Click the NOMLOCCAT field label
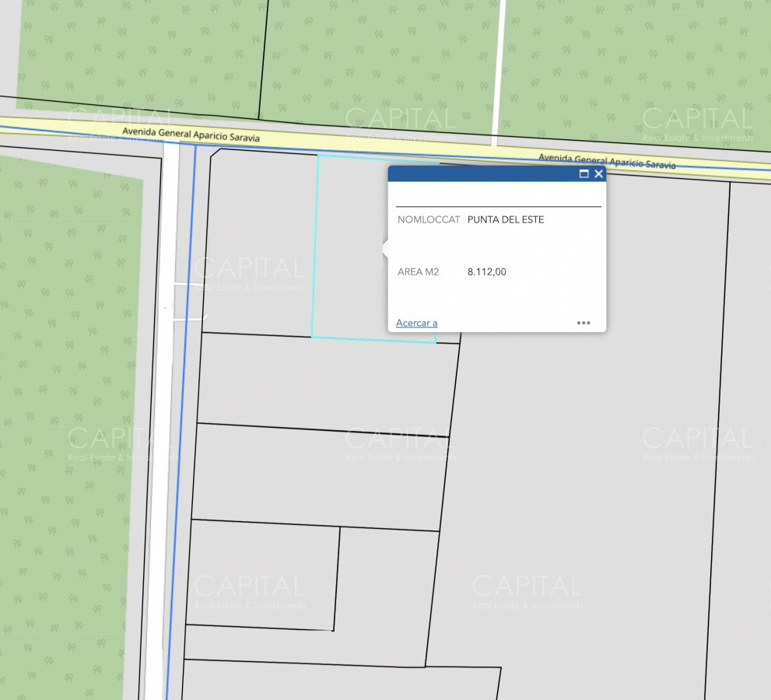This screenshot has width=771, height=700. click(x=428, y=220)
